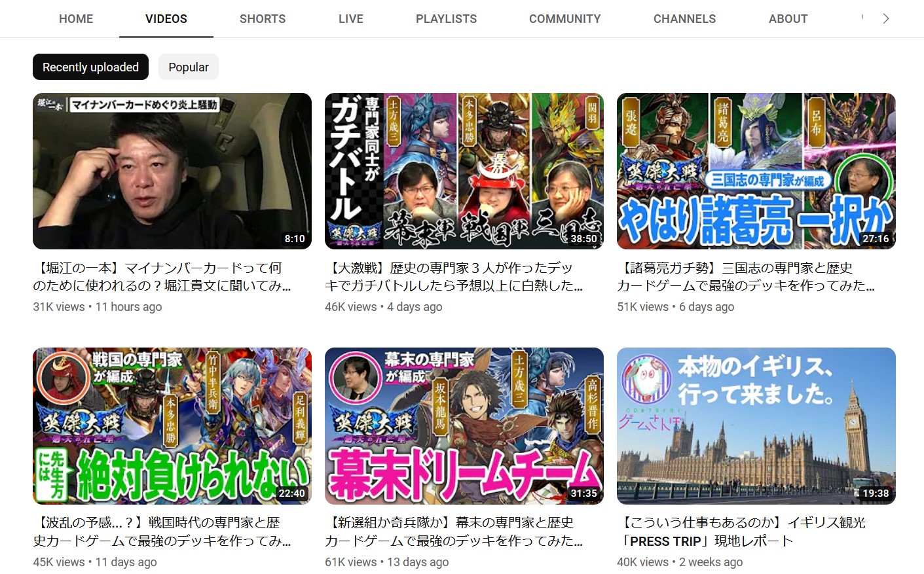Click the 19:38 duration badge
The height and width of the screenshot is (574, 924).
(x=876, y=493)
